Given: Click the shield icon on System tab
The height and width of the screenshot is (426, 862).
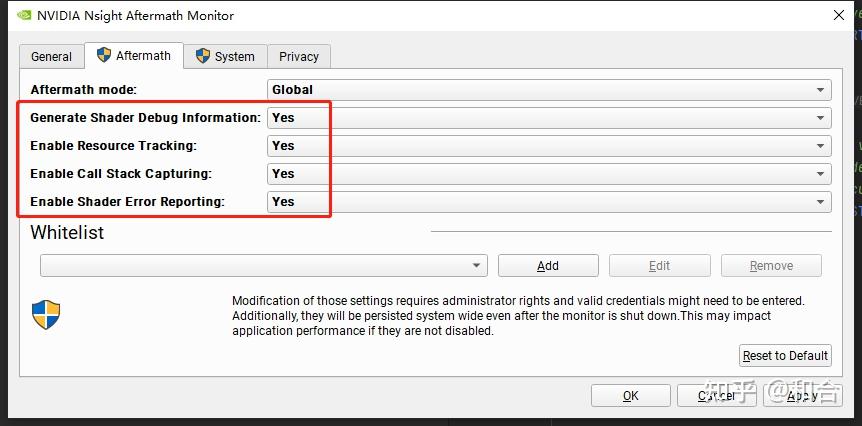Looking at the screenshot, I should pos(203,56).
